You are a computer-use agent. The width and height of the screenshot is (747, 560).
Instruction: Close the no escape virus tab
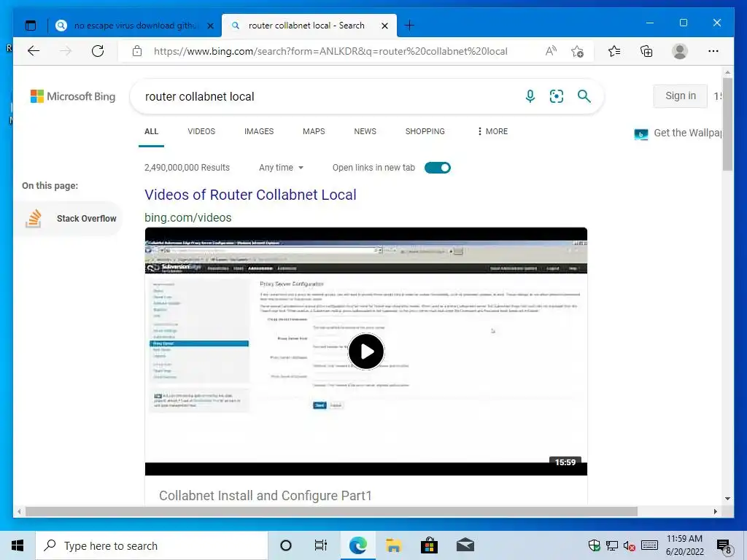click(210, 26)
